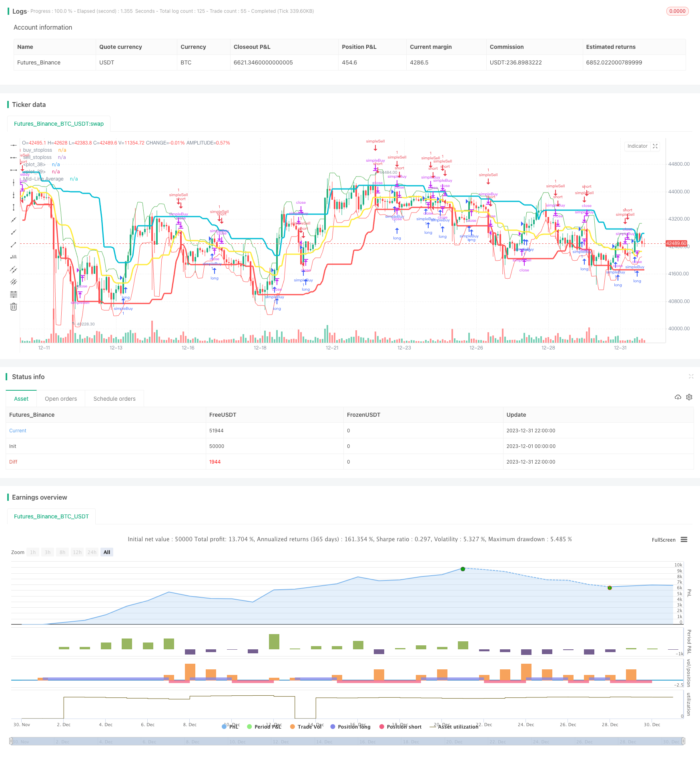The width and height of the screenshot is (700, 757).
Task: Click the red 0.0000 badge in Logs
Action: (x=677, y=11)
